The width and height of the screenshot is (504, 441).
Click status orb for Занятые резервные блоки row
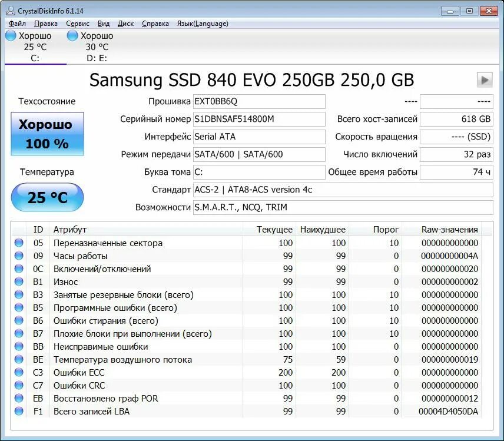[19, 294]
